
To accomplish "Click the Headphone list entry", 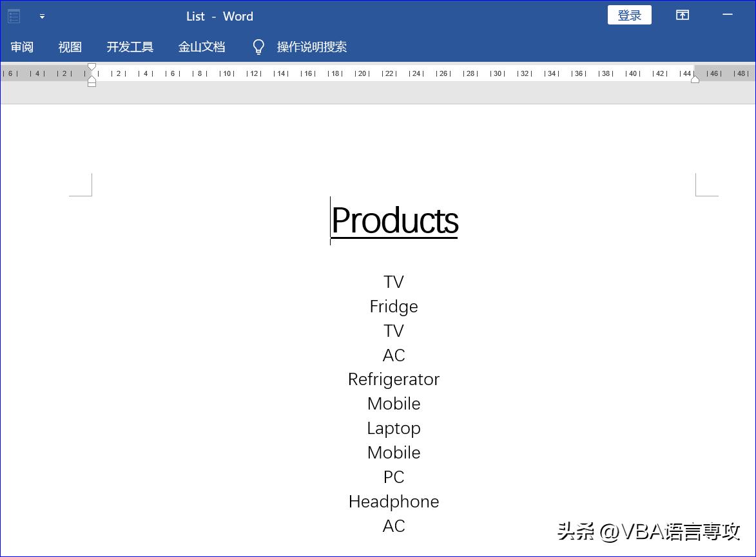I will (x=393, y=502).
